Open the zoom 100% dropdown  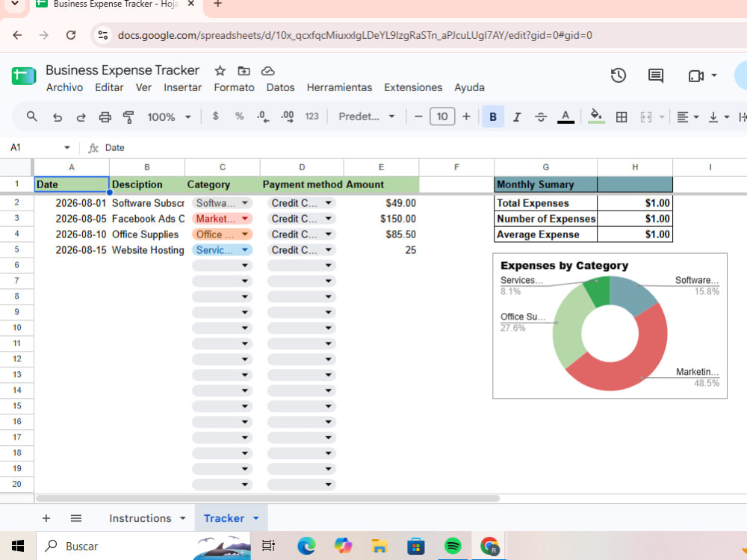[x=169, y=116]
